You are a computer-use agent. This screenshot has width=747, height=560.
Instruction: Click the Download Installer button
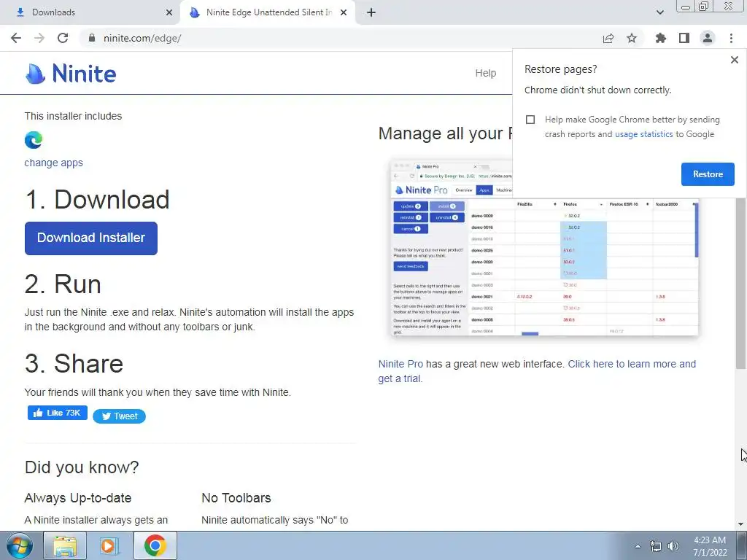click(x=91, y=238)
